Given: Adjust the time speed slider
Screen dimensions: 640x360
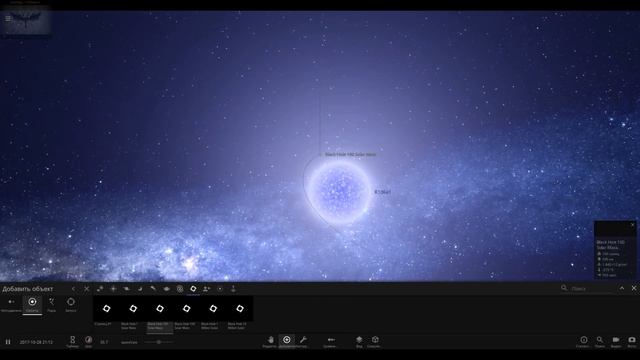Looking at the screenshot, I should tap(159, 342).
